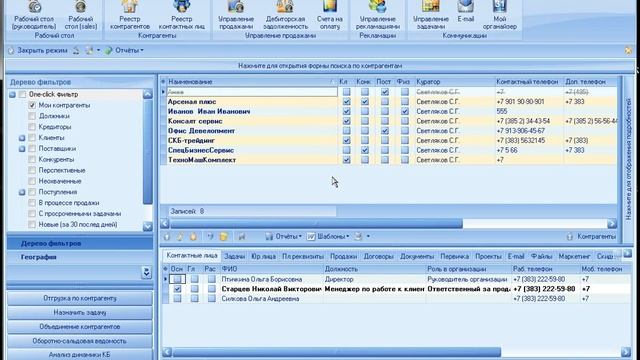Expand Поставщики tree node
This screenshot has height=360, width=640.
[x=22, y=149]
